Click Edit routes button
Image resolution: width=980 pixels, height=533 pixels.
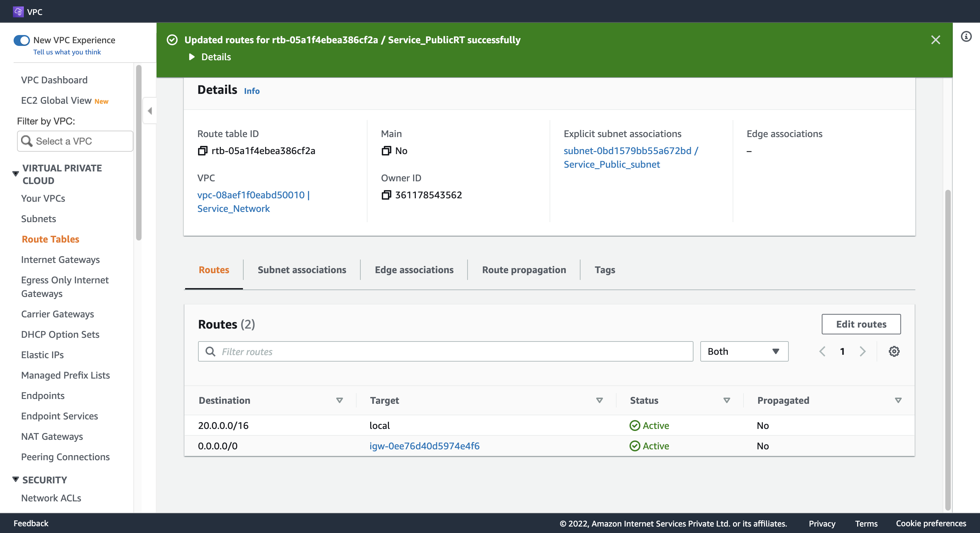point(861,323)
